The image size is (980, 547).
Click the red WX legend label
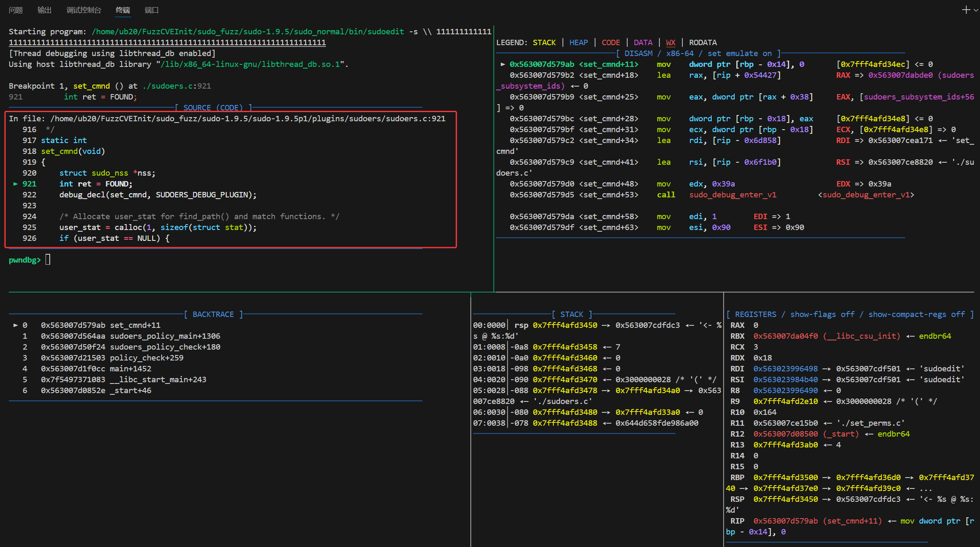pyautogui.click(x=670, y=42)
